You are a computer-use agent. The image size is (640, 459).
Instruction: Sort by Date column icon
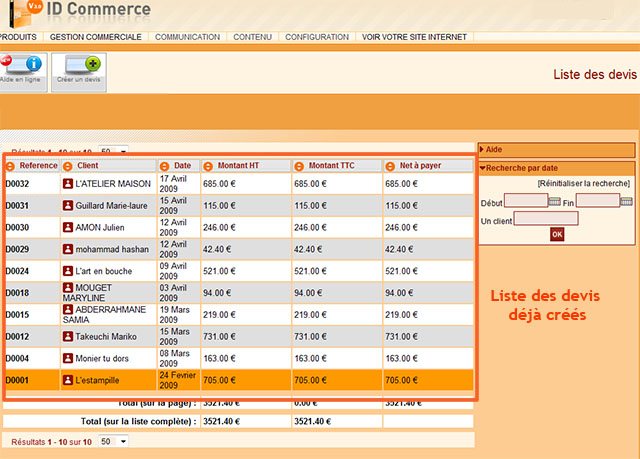click(164, 166)
